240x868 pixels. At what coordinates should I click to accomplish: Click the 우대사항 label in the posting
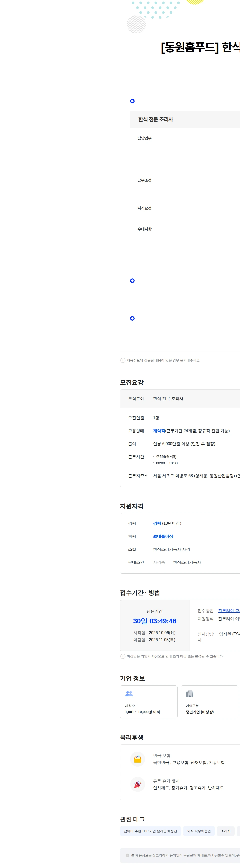[144, 229]
